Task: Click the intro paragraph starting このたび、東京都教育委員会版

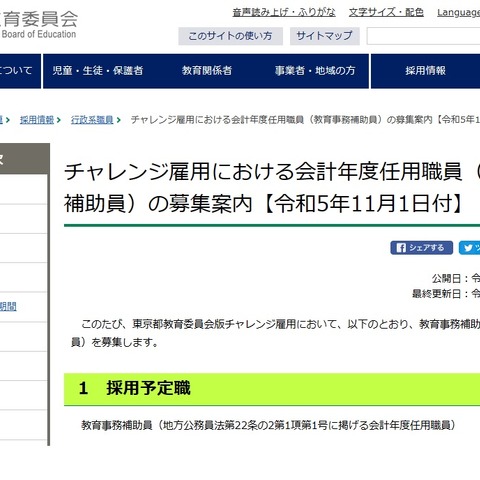Action: point(275,333)
